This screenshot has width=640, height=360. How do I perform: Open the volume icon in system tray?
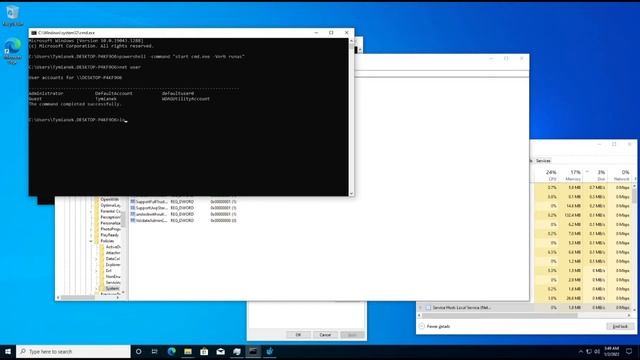pyautogui.click(x=597, y=351)
